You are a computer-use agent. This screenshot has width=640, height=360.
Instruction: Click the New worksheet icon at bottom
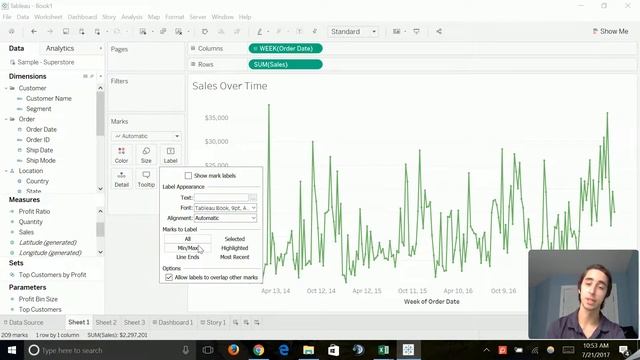click(x=236, y=322)
